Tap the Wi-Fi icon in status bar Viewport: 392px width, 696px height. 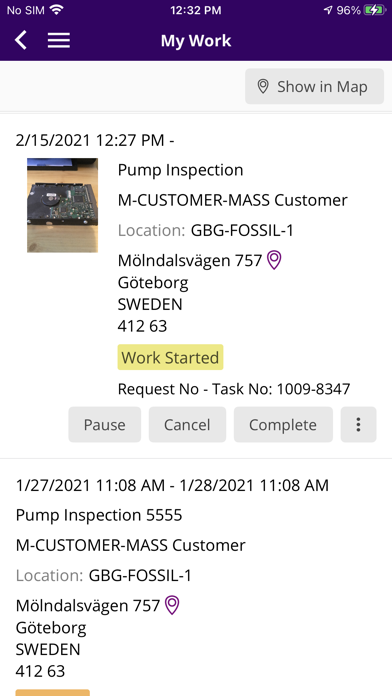click(56, 10)
